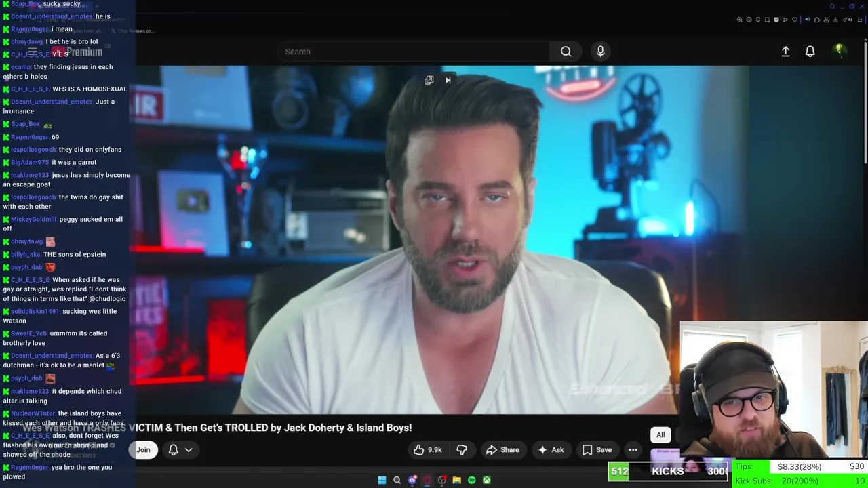Click the browser zoom magnifier toolbar icon
This screenshot has width=868, height=488.
[x=740, y=20]
